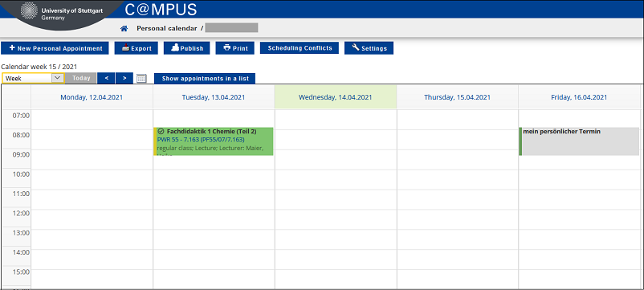644x290 pixels.
Task: Open the date picker calendar icon
Action: click(141, 78)
